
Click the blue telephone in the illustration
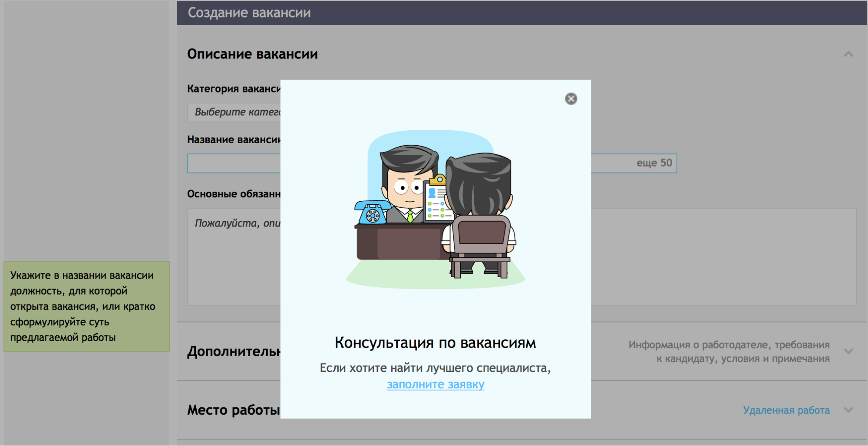pyautogui.click(x=371, y=213)
